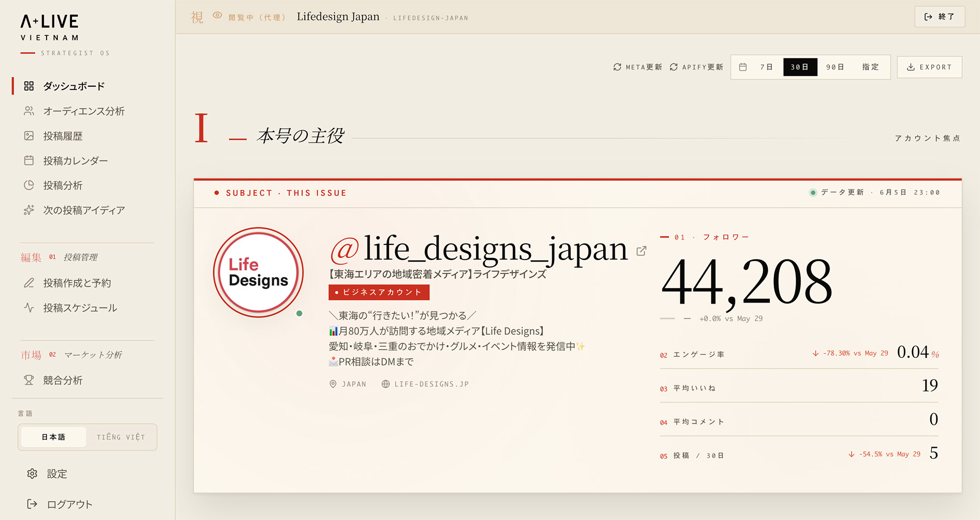Click the dashboard grid icon
The width and height of the screenshot is (980, 520).
[29, 86]
